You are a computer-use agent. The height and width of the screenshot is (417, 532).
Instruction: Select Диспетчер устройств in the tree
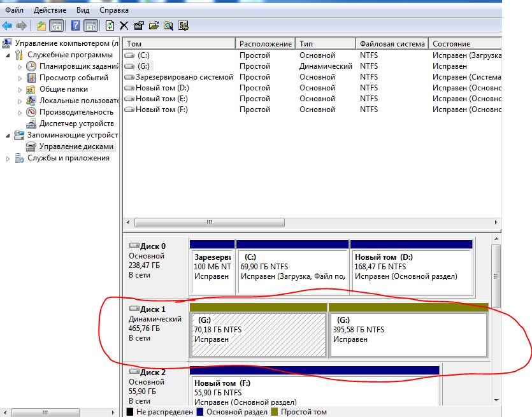tap(76, 124)
